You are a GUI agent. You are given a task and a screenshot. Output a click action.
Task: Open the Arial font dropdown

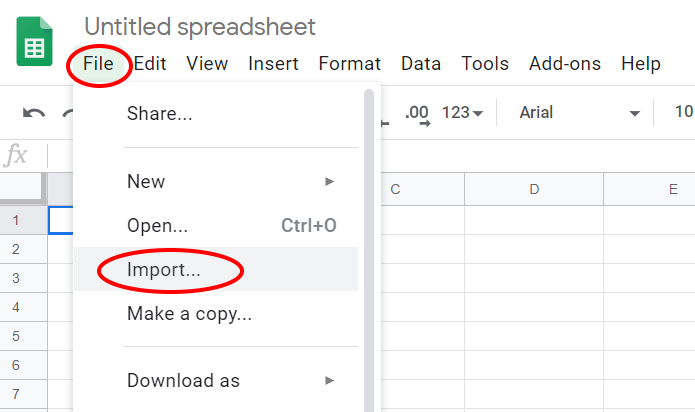(x=579, y=113)
